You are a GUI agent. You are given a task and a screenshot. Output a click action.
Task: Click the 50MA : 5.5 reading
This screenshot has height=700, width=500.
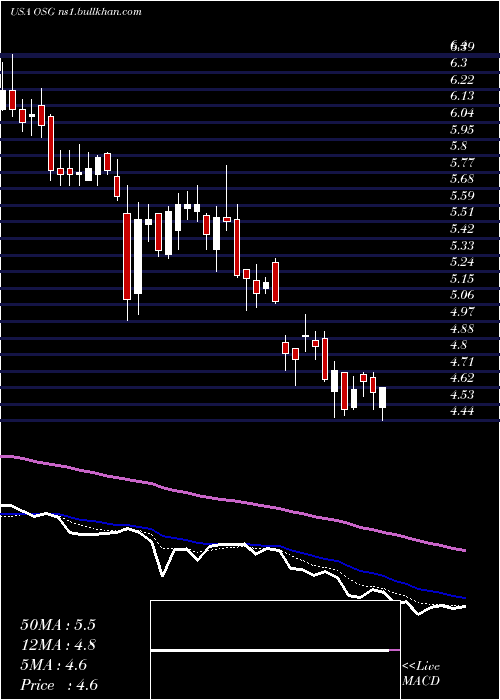click(x=58, y=625)
